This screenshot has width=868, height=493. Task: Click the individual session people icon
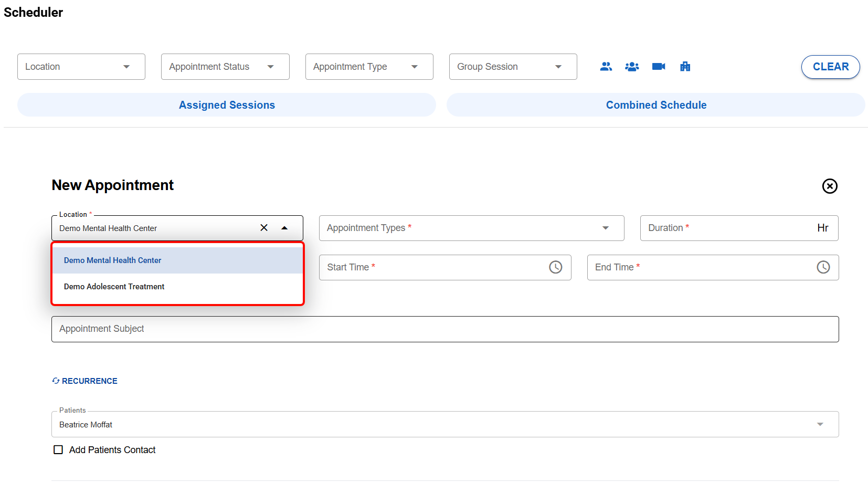[x=606, y=67]
